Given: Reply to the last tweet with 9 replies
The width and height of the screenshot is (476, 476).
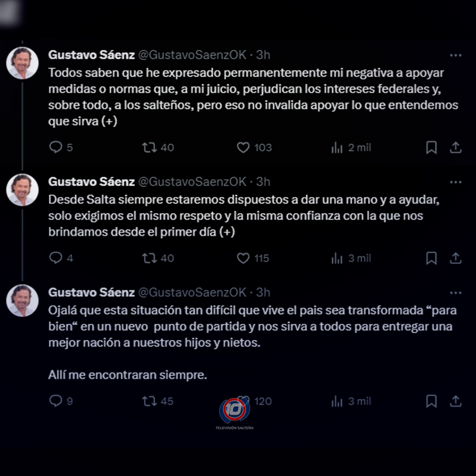Looking at the screenshot, I should pyautogui.click(x=56, y=401).
